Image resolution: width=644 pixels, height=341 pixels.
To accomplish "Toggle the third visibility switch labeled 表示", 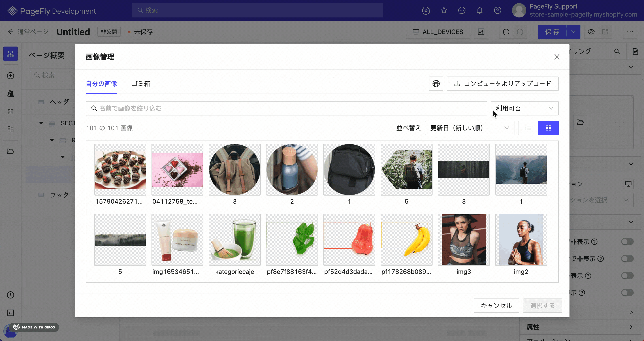I will pyautogui.click(x=627, y=276).
